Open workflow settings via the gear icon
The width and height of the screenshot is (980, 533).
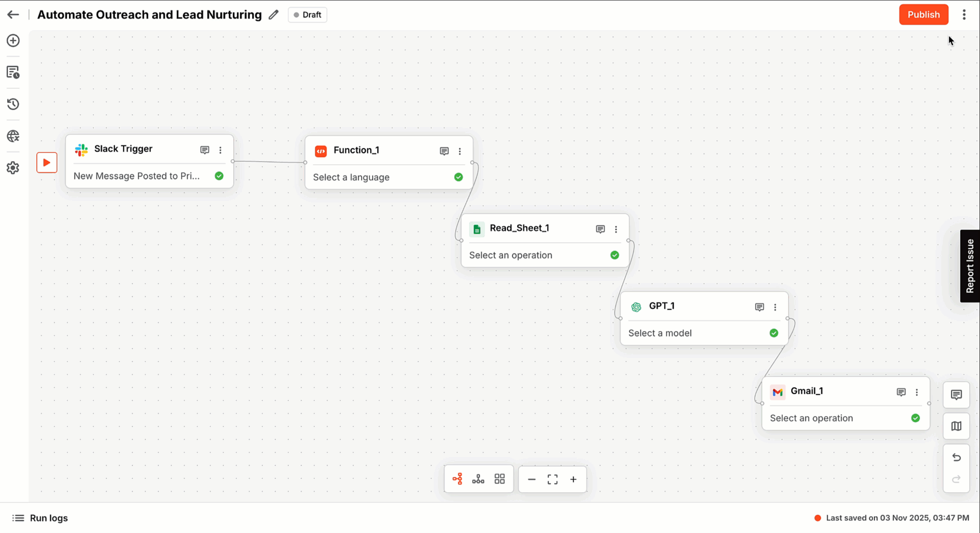[x=13, y=167]
